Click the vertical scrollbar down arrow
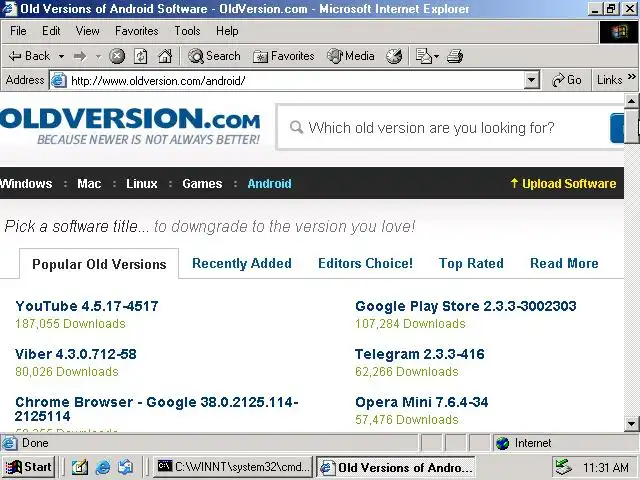The height and width of the screenshot is (480, 640). tap(631, 423)
